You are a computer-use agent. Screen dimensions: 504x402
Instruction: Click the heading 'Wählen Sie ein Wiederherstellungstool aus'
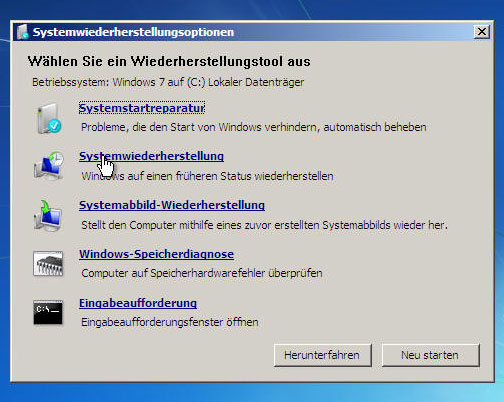click(x=169, y=61)
